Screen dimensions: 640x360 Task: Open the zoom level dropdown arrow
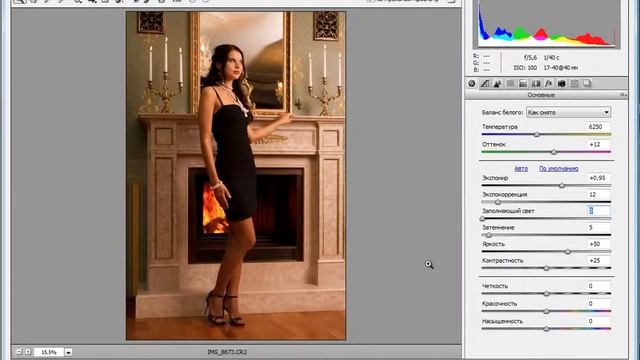coord(69,352)
